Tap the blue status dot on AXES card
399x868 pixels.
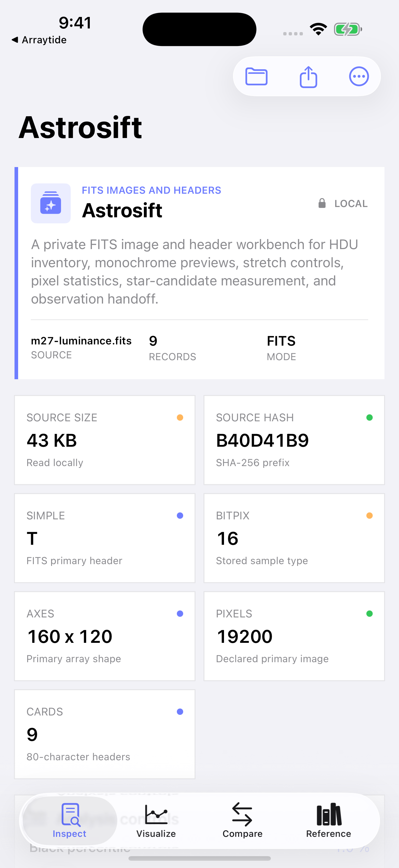click(x=180, y=613)
